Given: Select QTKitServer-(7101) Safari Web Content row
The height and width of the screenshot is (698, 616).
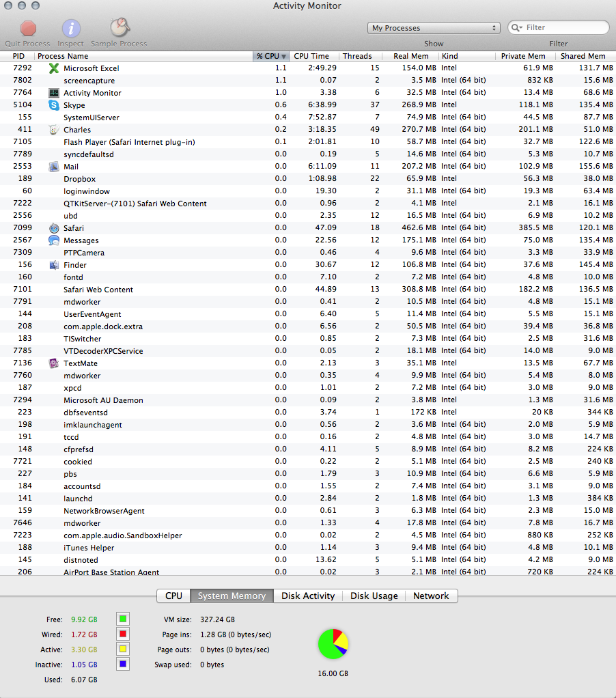Looking at the screenshot, I should pyautogui.click(x=308, y=204).
